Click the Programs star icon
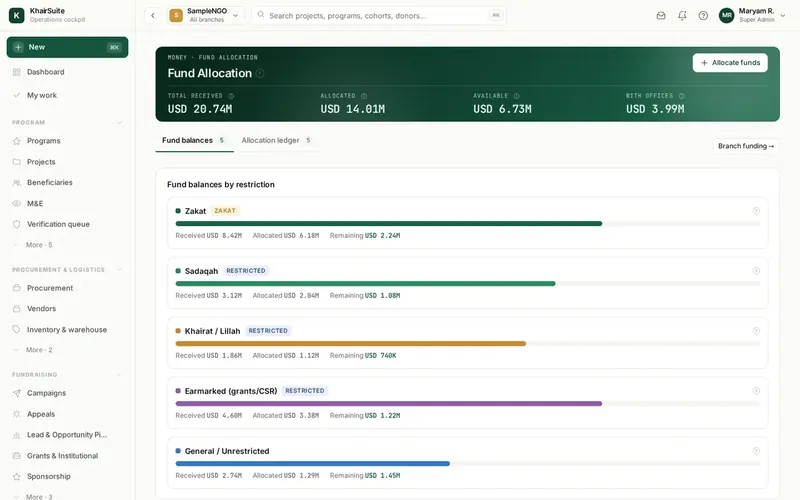This screenshot has width=800, height=500. pyautogui.click(x=16, y=141)
